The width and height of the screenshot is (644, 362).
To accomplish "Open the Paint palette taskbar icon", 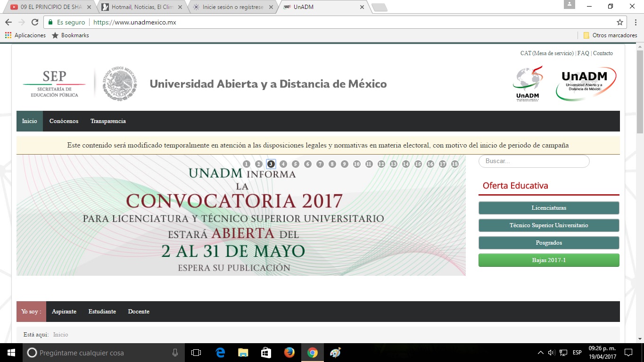I will click(335, 353).
